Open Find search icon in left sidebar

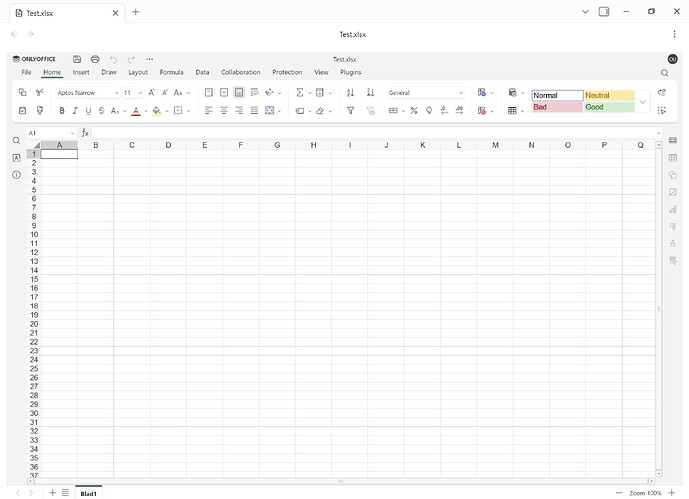[16, 141]
